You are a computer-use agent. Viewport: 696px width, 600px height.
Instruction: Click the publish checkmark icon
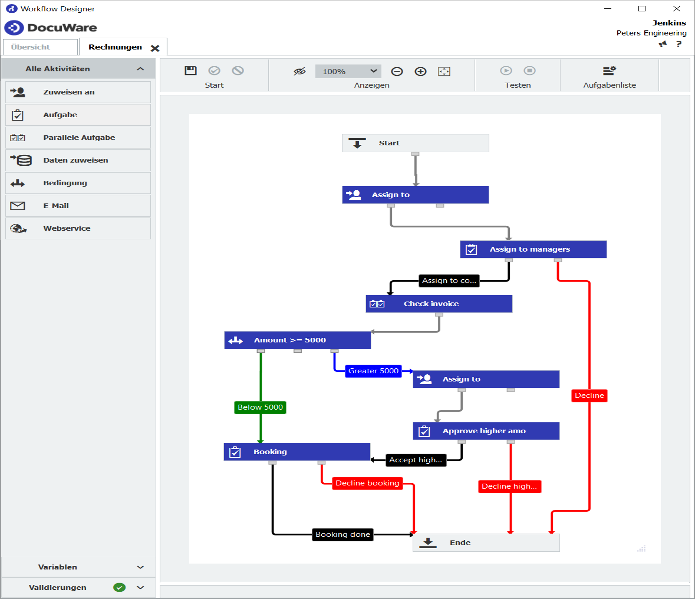[x=214, y=71]
